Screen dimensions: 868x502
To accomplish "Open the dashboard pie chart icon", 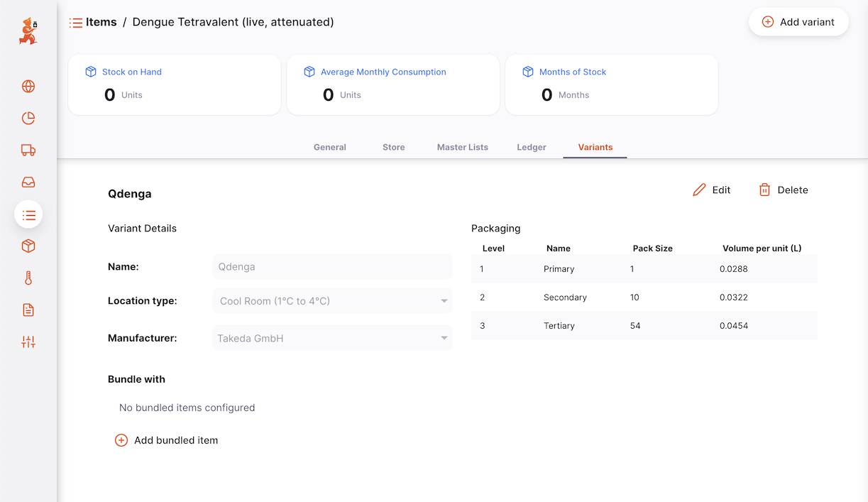I will [28, 119].
